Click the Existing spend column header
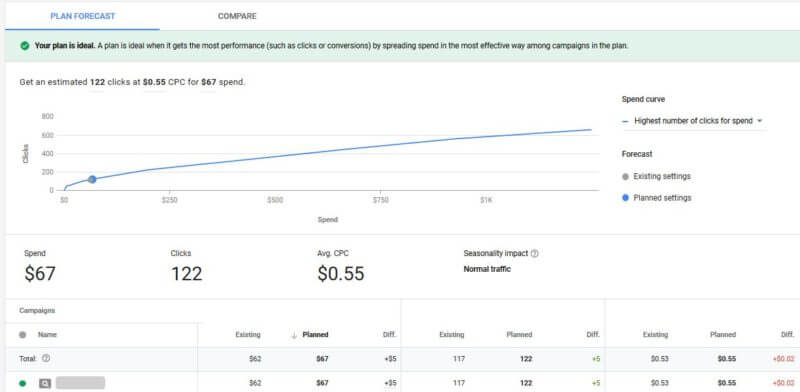The width and height of the screenshot is (800, 392). coord(248,335)
